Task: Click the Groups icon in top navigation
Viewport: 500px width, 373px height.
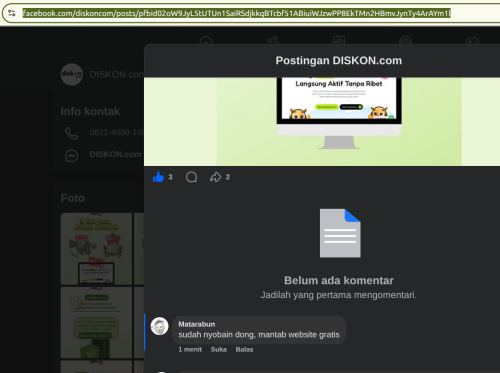Action: coord(405,41)
